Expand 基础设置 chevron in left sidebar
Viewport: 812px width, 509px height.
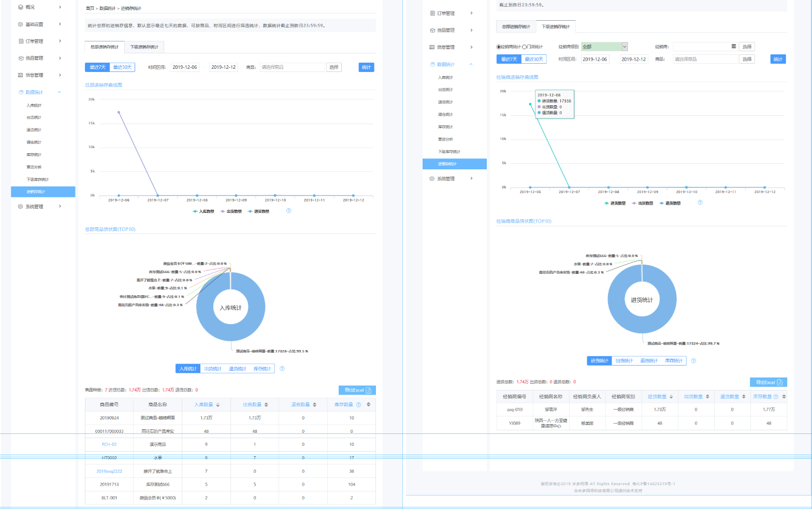click(x=60, y=24)
